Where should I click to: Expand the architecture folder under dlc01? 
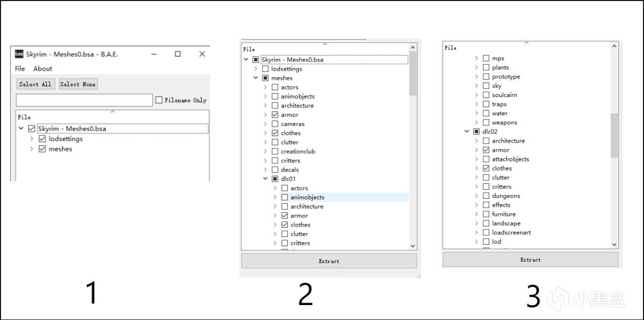(275, 206)
